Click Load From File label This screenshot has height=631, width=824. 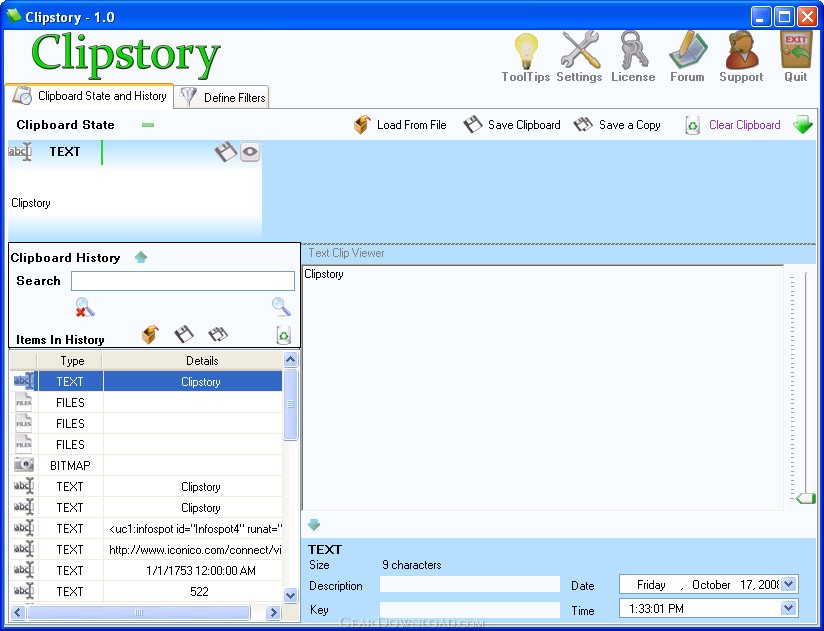[x=411, y=125]
